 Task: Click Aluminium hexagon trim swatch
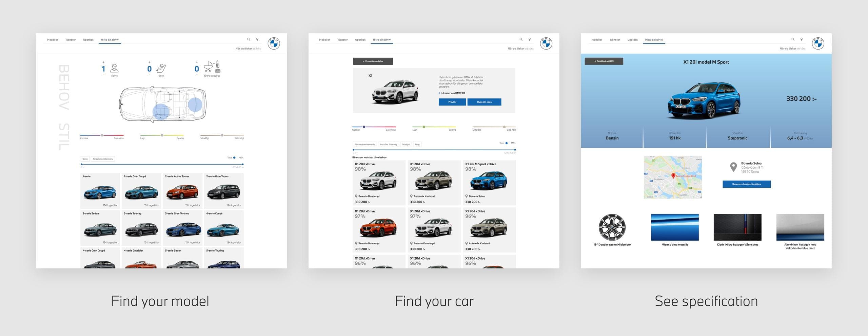coord(800,227)
